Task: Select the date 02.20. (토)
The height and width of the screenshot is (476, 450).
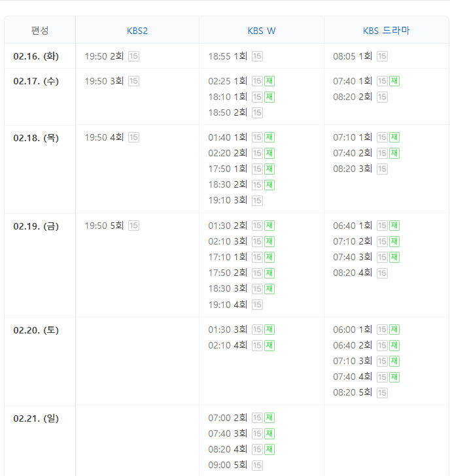Action: tap(36, 330)
